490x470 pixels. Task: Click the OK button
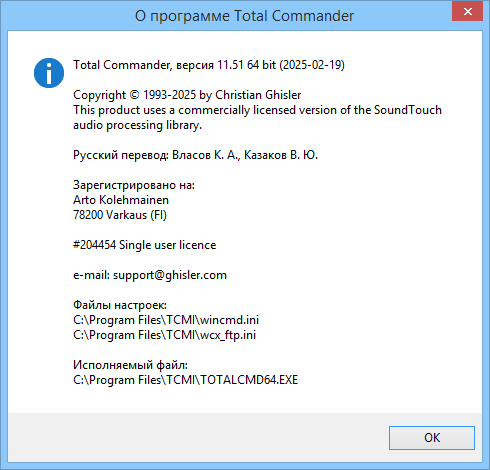click(x=432, y=438)
